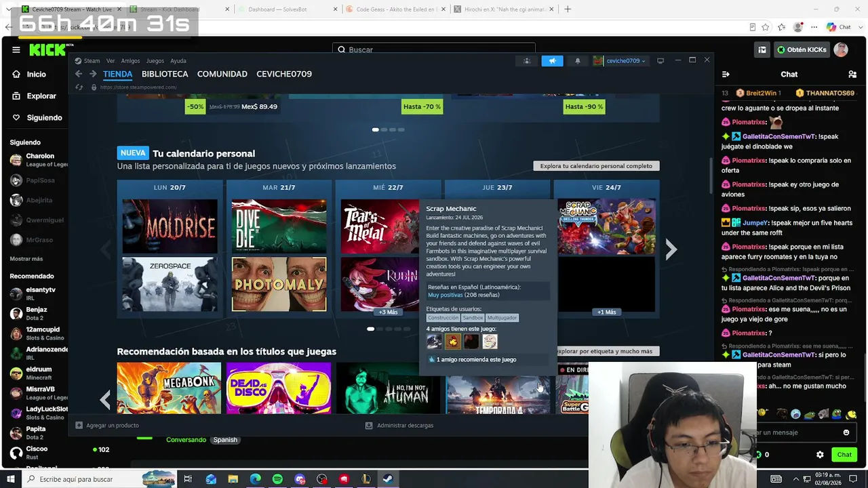Bookmark this page with star icon

coord(766,27)
